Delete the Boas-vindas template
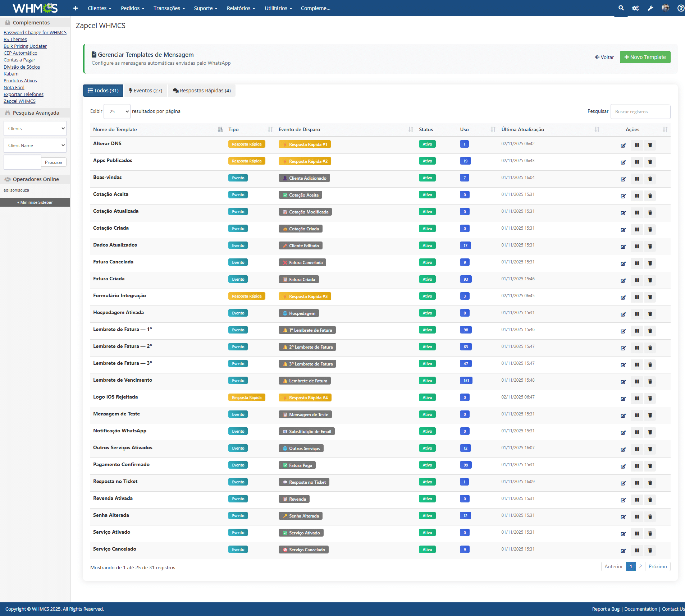This screenshot has height=616, width=685. click(650, 179)
